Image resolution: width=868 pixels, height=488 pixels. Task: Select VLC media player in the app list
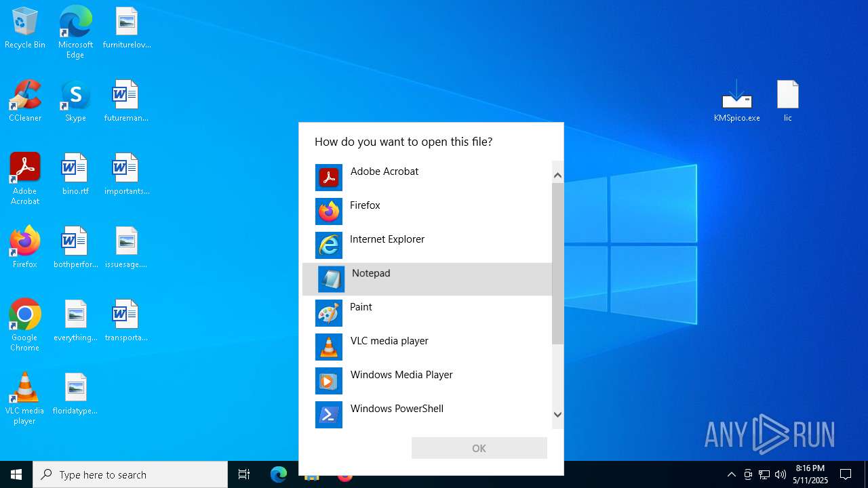pyautogui.click(x=427, y=347)
